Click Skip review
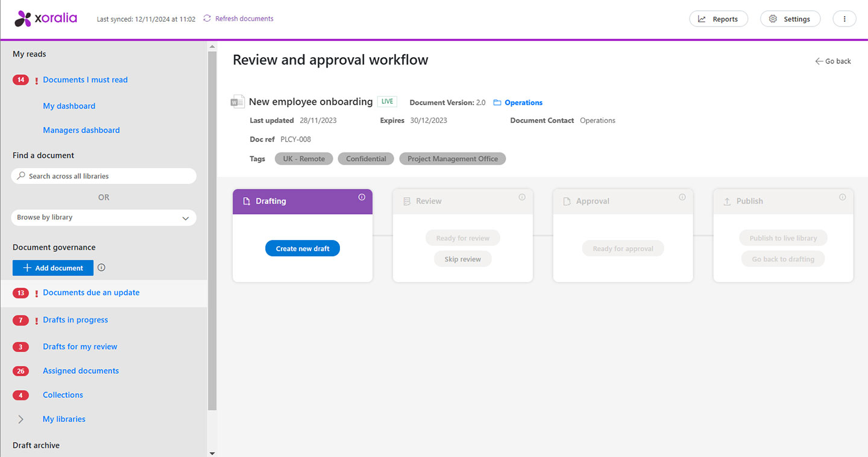 [x=463, y=259]
